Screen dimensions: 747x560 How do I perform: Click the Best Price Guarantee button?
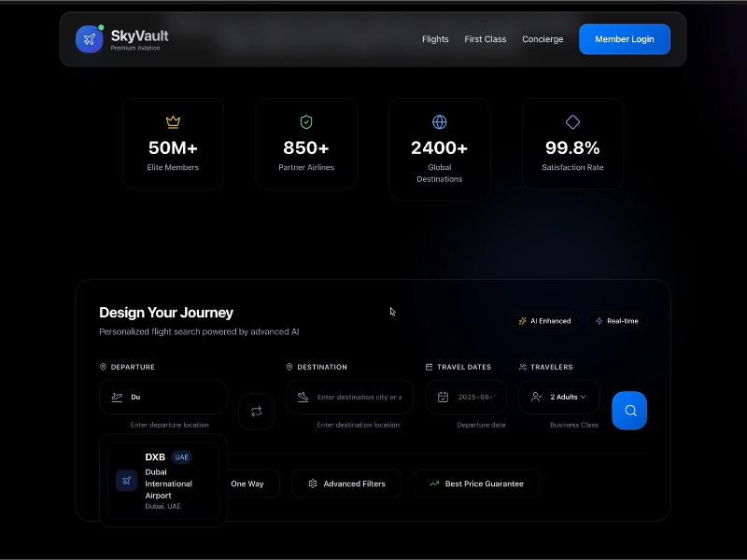(x=476, y=483)
